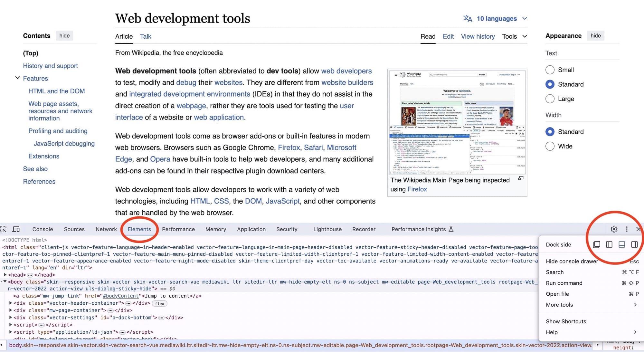Select Standard radio button for text size
This screenshot has width=644, height=352.
[x=550, y=84]
